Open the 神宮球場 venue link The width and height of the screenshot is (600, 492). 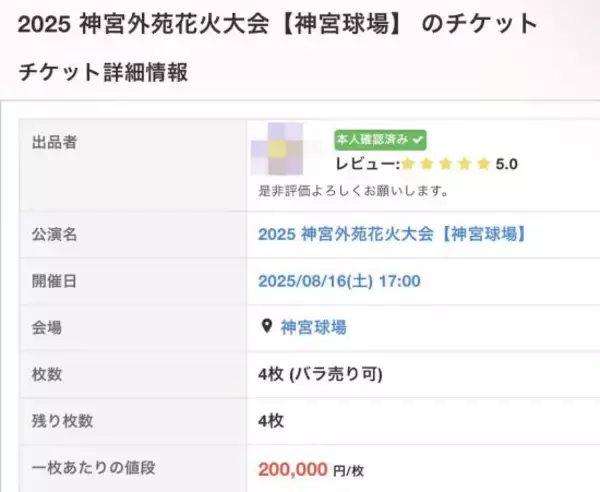point(313,327)
